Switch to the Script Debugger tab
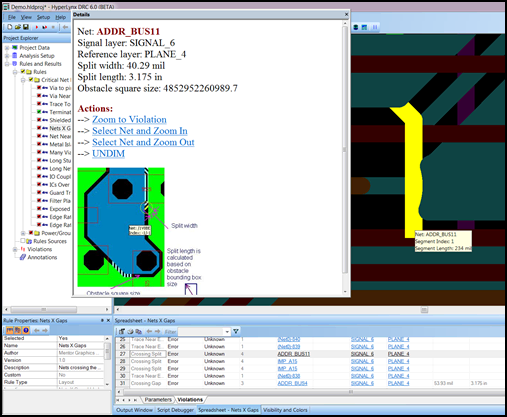The image size is (507, 417). 175,410
